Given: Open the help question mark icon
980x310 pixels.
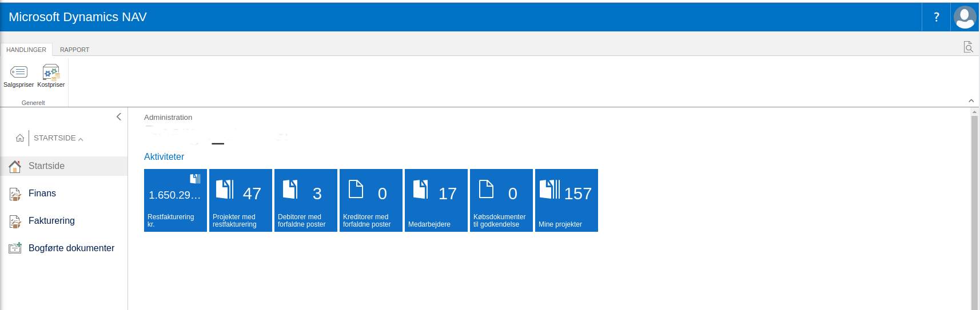Looking at the screenshot, I should pyautogui.click(x=937, y=17).
